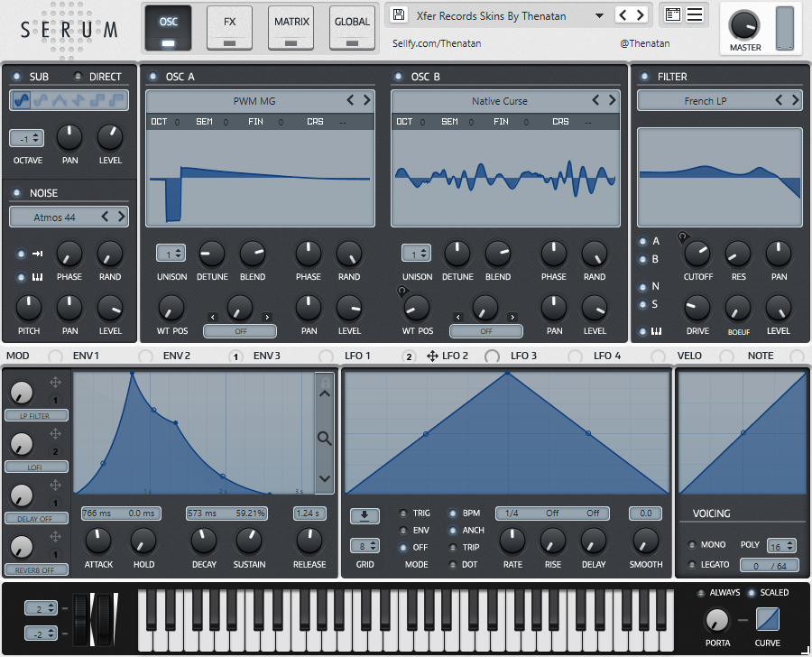Select sine wave shape for SUB

(21, 100)
